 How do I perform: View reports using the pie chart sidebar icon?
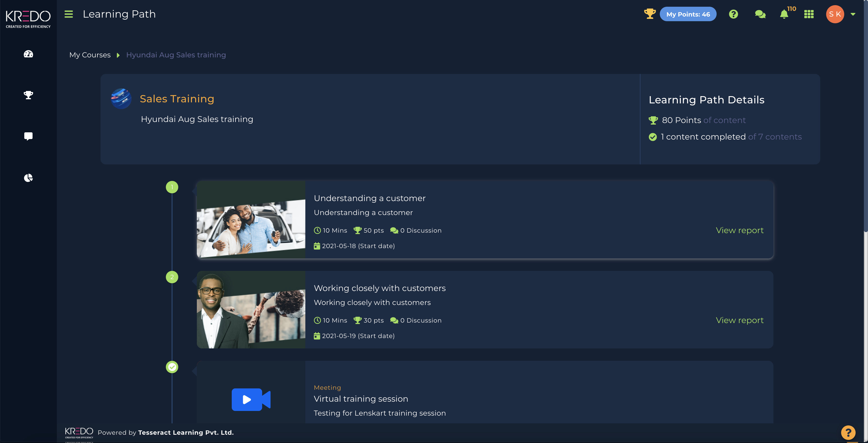pos(28,178)
